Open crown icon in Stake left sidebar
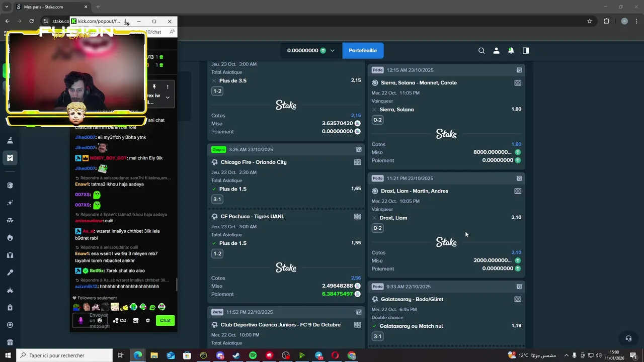Image resolution: width=644 pixels, height=362 pixels. 10,291
